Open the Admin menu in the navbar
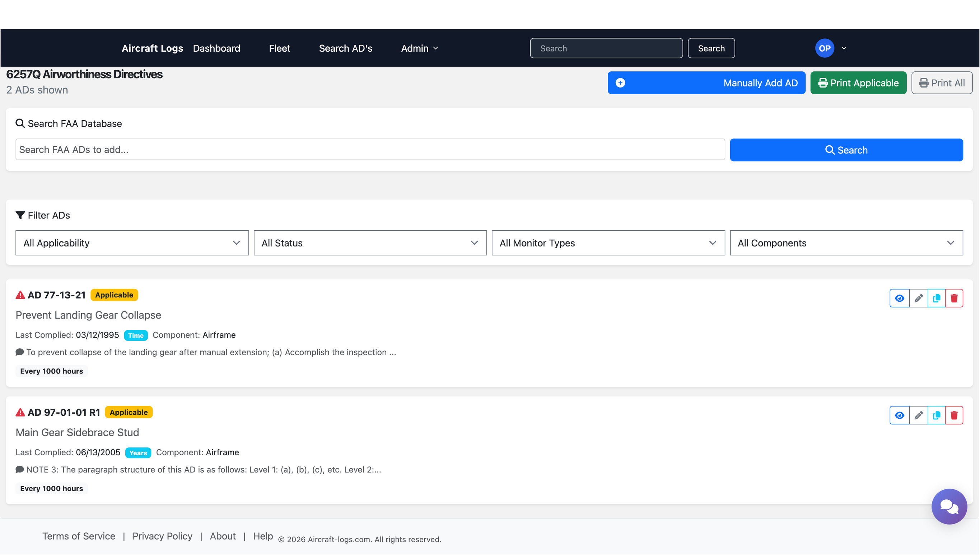980x555 pixels. [x=419, y=48]
